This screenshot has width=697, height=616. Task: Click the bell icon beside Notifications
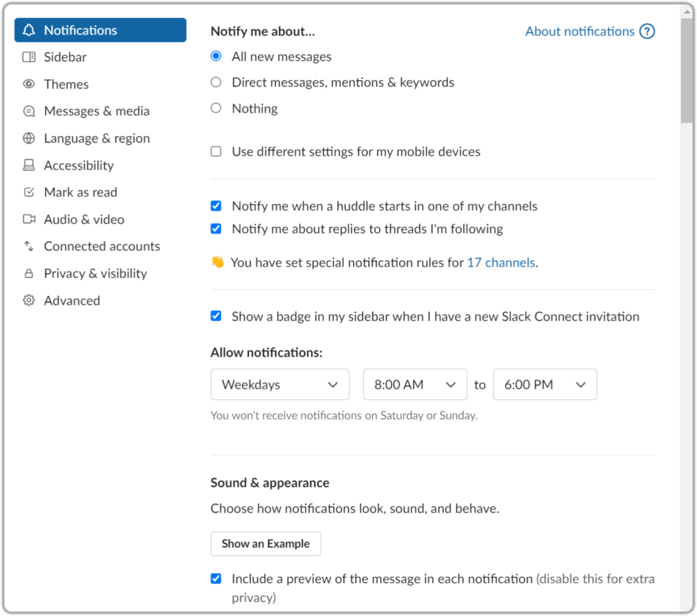(x=29, y=31)
